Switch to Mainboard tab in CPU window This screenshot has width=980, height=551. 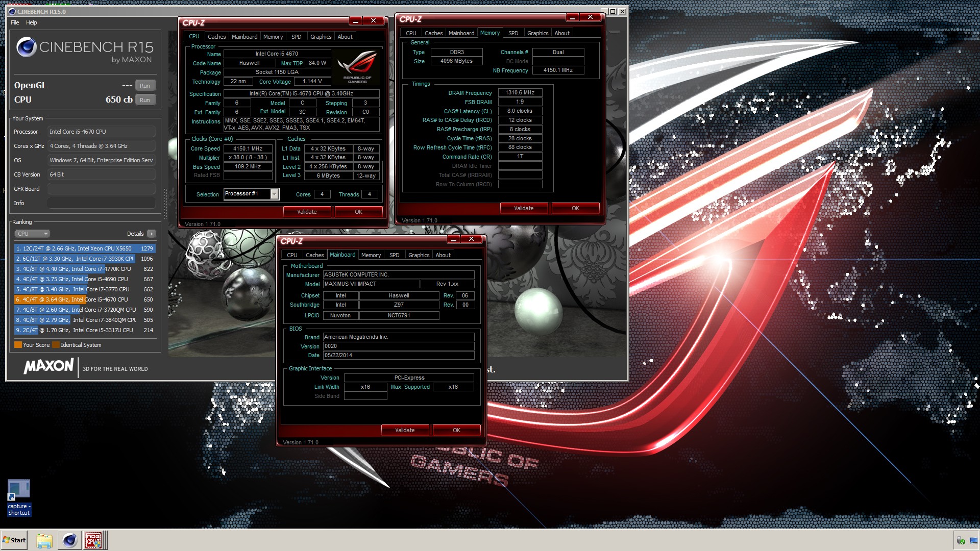(x=244, y=37)
